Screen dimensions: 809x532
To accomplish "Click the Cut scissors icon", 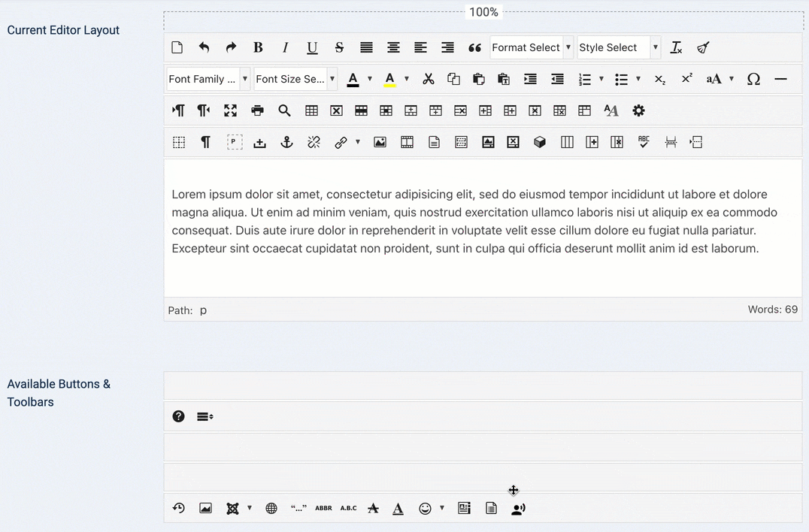I will [429, 79].
